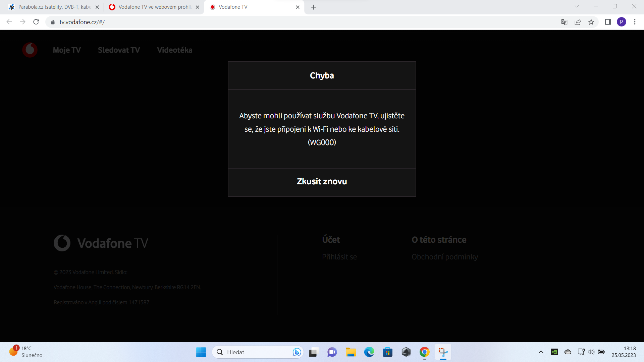
Task: Open the Chrome profile avatar
Action: point(621,22)
